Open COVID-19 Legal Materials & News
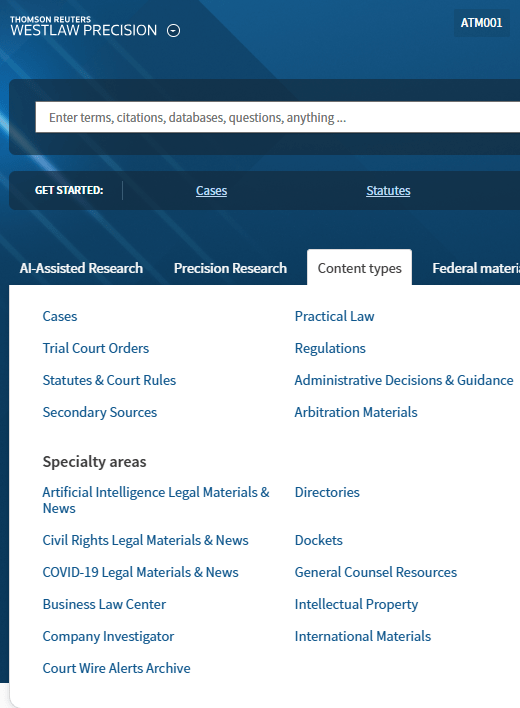Screen dimensions: 520x708 (x=140, y=572)
